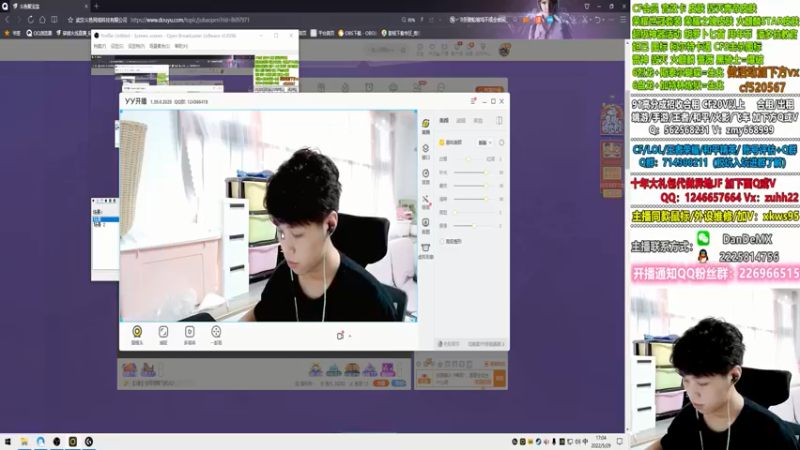Click the browser home icon

click(42, 20)
